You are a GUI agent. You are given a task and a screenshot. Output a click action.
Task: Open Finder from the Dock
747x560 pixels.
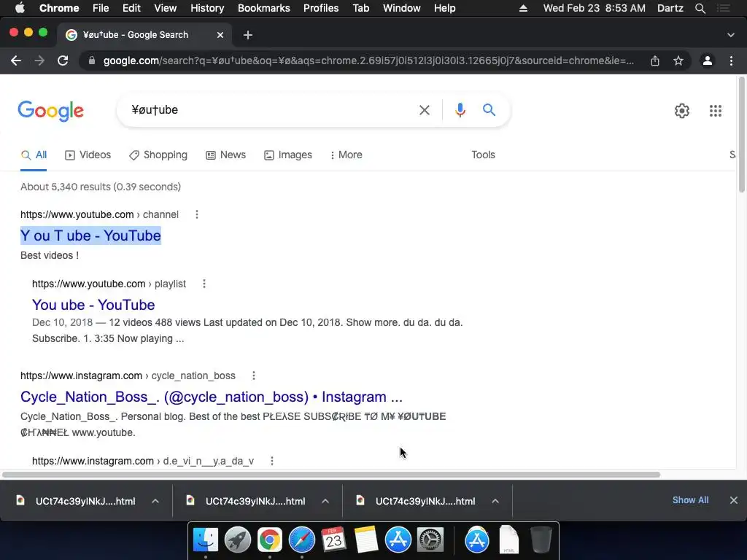pyautogui.click(x=206, y=540)
